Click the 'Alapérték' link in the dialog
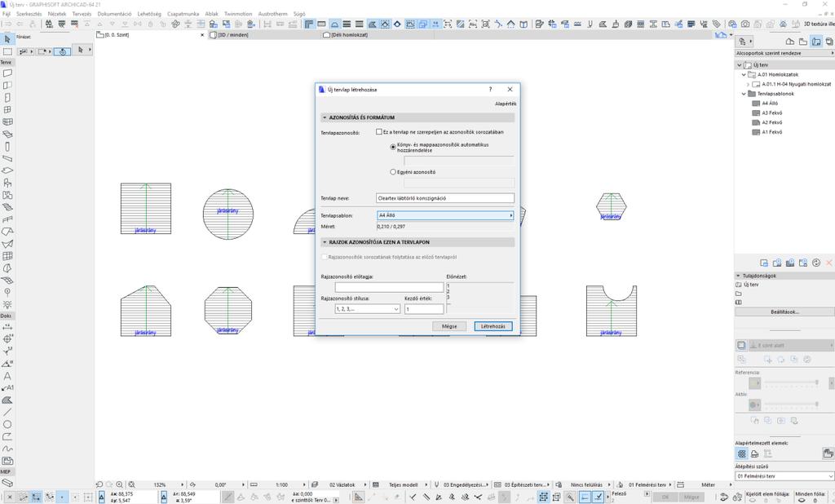 [506, 104]
